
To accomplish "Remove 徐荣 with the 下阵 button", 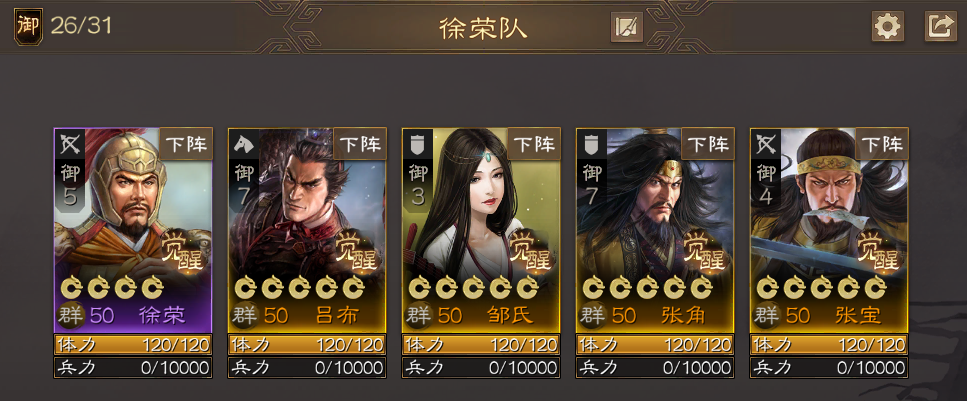I will (x=186, y=144).
